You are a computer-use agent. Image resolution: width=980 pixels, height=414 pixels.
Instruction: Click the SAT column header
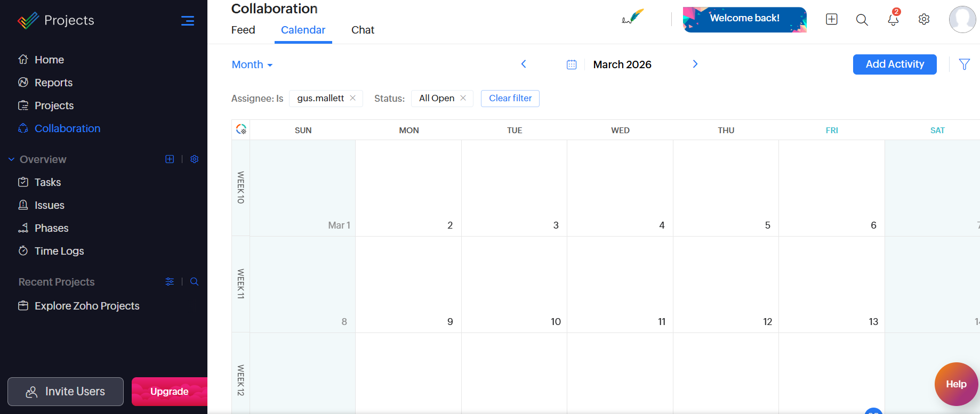tap(937, 130)
